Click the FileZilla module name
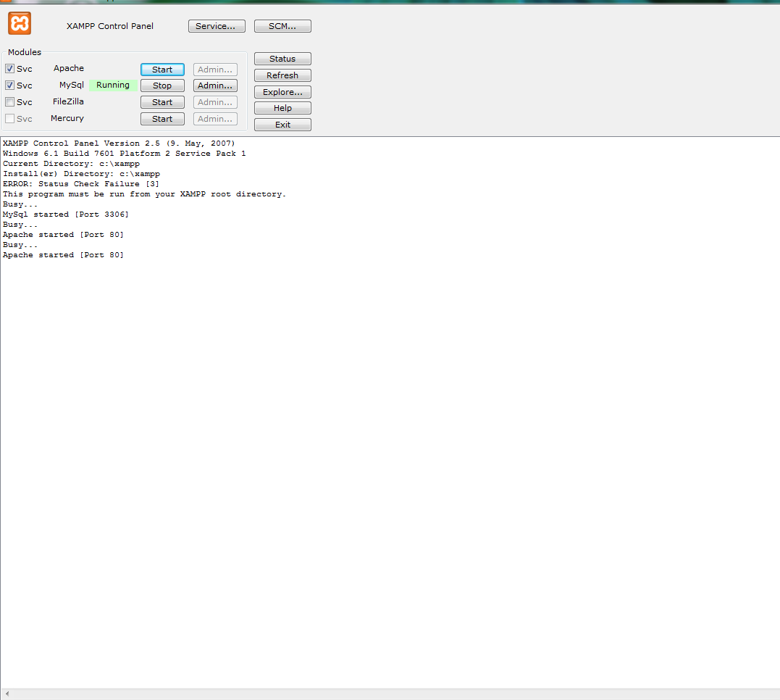The width and height of the screenshot is (780, 700). tap(68, 101)
